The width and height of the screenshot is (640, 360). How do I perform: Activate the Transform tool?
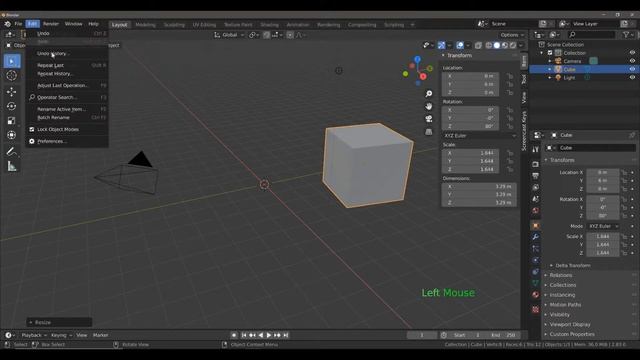(x=12, y=135)
